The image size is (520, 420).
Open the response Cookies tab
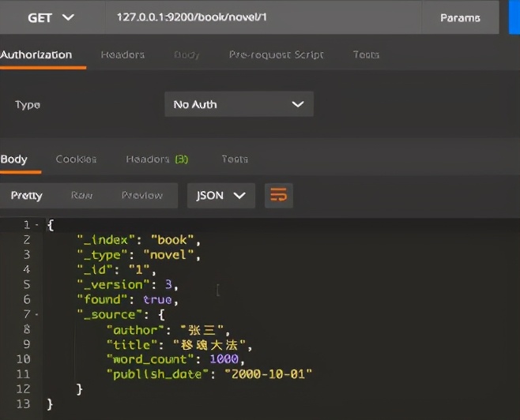[76, 159]
